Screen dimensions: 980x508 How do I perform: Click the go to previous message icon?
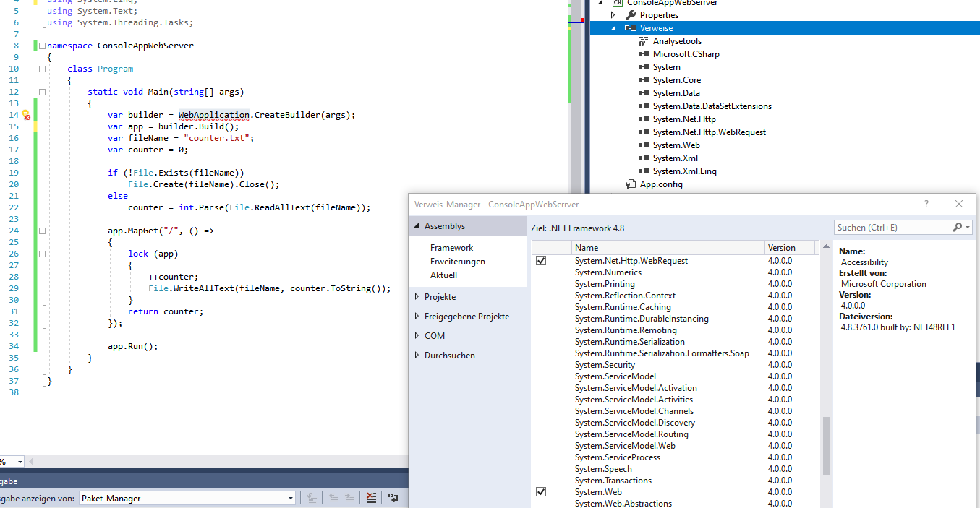coord(333,498)
